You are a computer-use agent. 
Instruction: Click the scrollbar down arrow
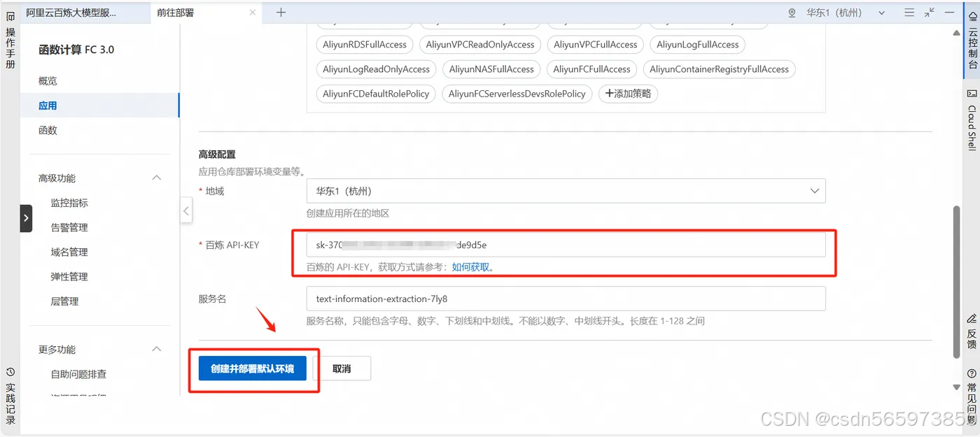pos(957,387)
